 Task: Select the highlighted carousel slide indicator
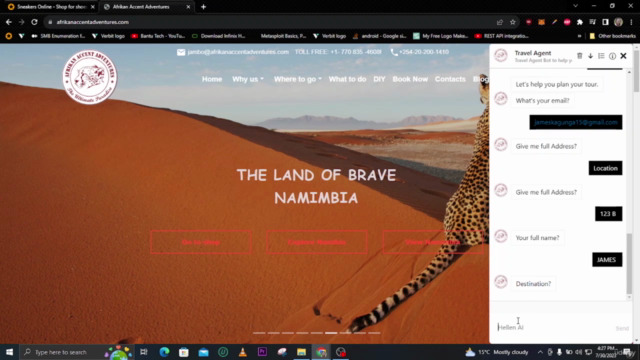click(331, 333)
